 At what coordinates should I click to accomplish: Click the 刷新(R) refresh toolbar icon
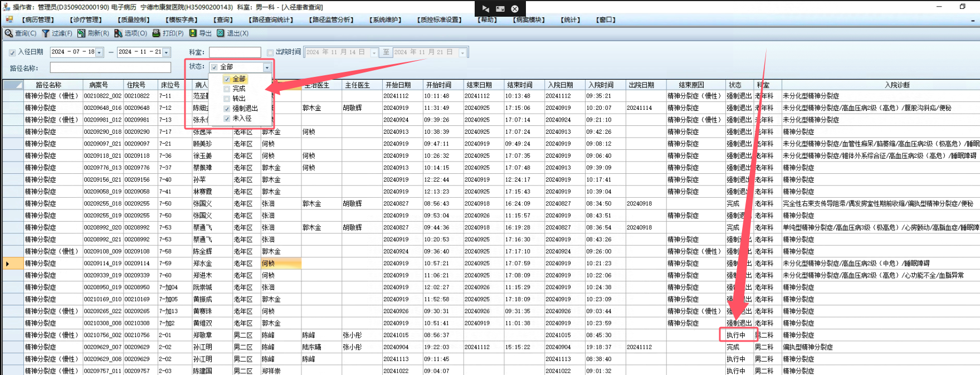pos(81,33)
